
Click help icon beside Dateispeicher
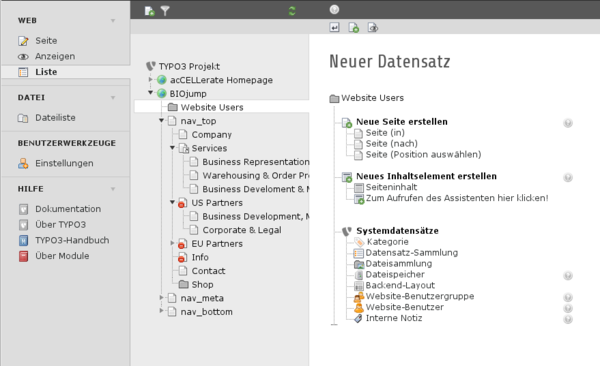(x=568, y=276)
